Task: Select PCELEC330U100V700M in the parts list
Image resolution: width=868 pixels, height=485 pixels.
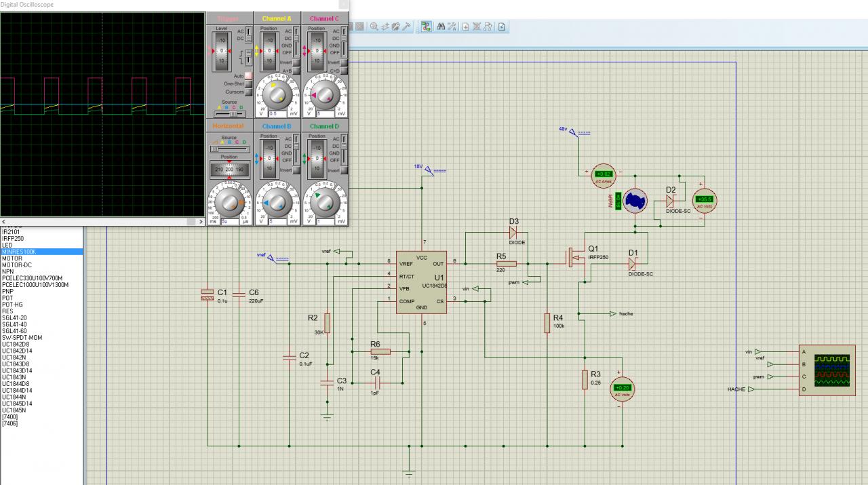Action: [41, 278]
